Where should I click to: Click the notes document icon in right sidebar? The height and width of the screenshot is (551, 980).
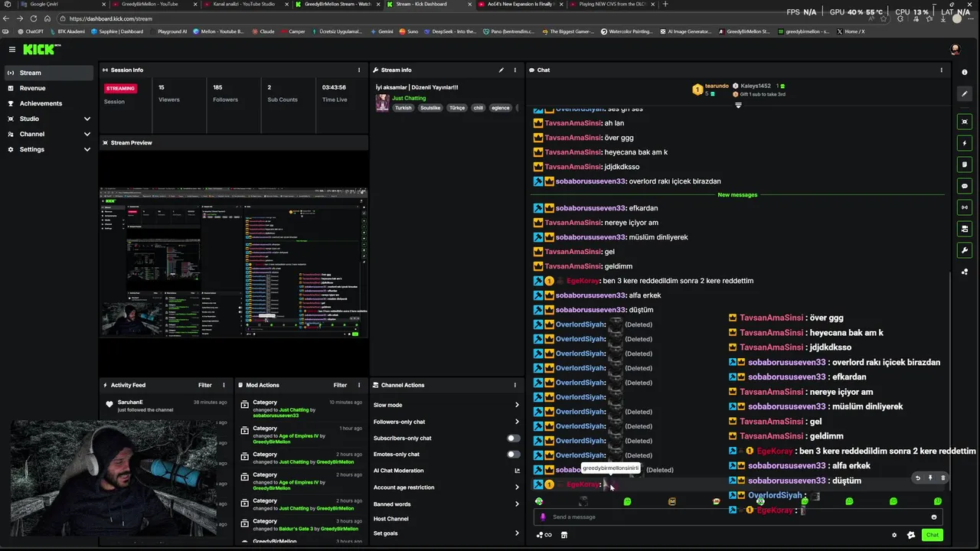coord(965,165)
